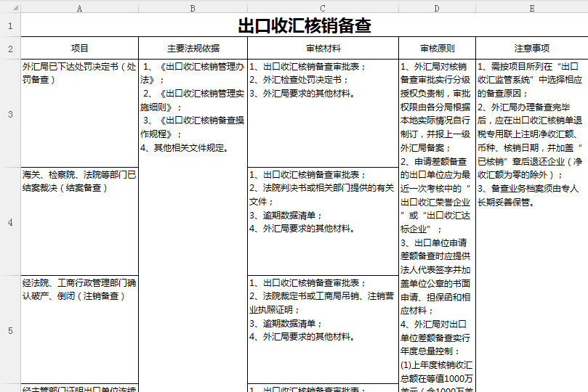This screenshot has width=588, height=392.
Task: Select row 5 header
Action: tap(10, 330)
